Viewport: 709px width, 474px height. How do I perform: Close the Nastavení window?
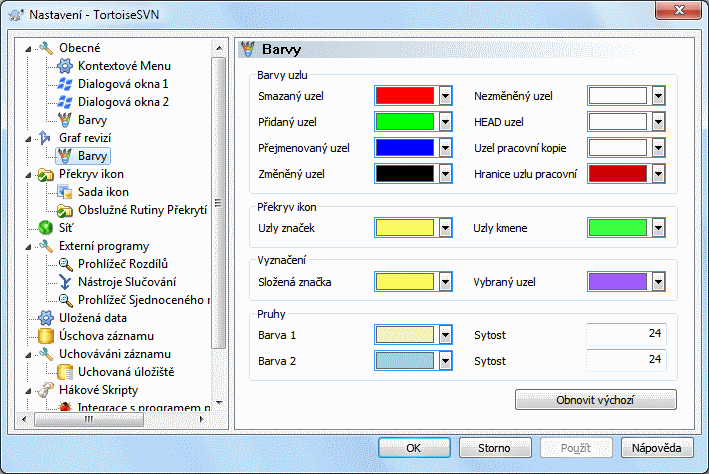pyautogui.click(x=678, y=10)
